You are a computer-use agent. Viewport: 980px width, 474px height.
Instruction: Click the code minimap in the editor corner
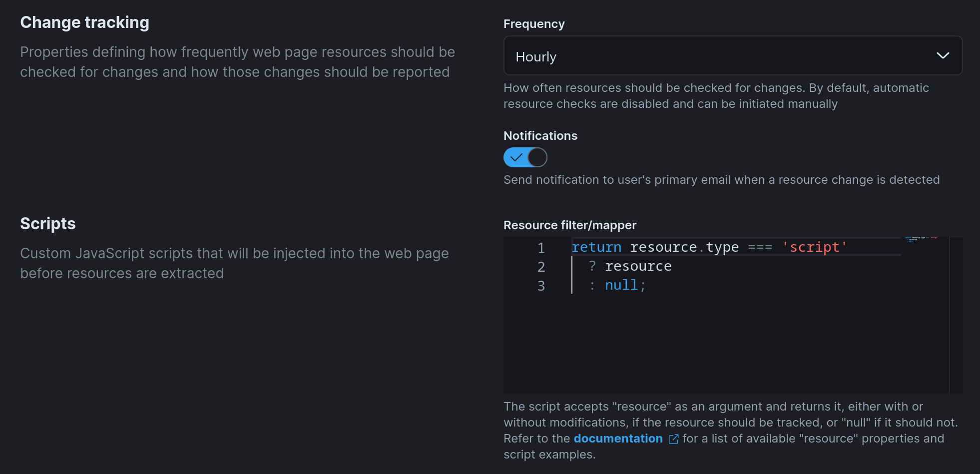coord(922,241)
